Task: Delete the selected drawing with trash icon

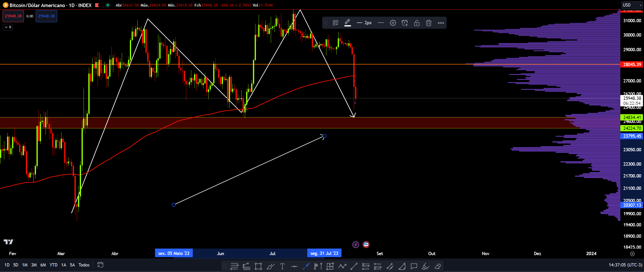Action: pos(429,23)
